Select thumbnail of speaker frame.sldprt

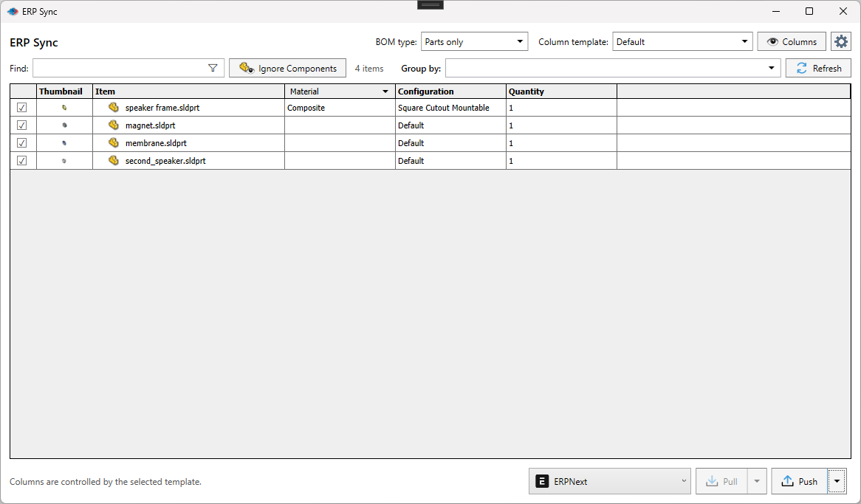click(64, 108)
